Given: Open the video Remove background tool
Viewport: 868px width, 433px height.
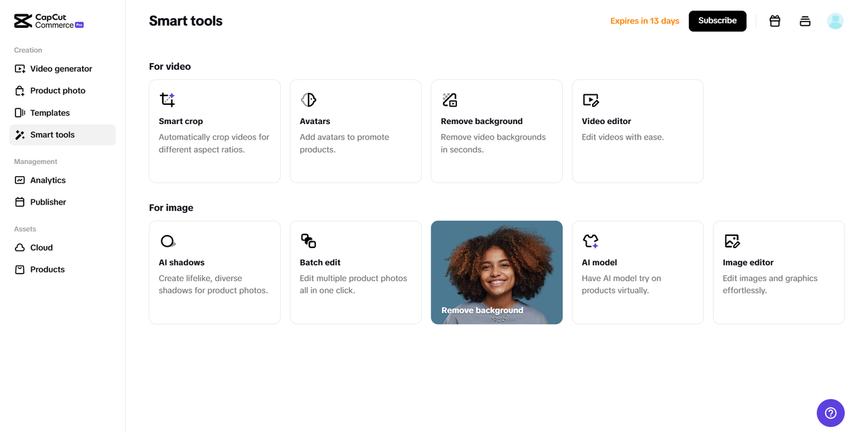Looking at the screenshot, I should 496,131.
